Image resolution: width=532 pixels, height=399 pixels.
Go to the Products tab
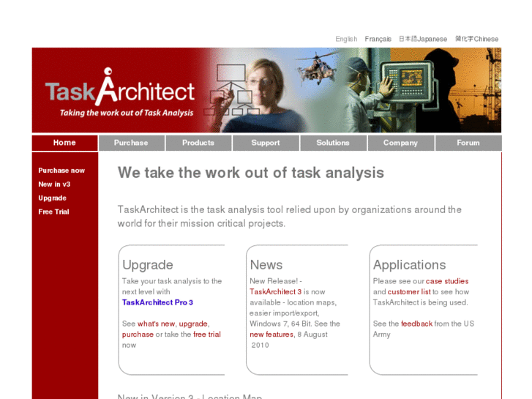198,143
